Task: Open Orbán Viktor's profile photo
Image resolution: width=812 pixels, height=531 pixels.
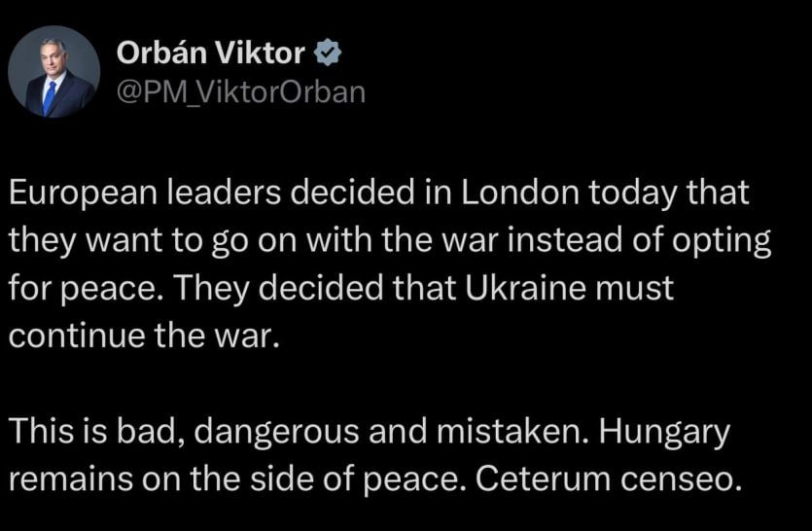Action: (53, 72)
